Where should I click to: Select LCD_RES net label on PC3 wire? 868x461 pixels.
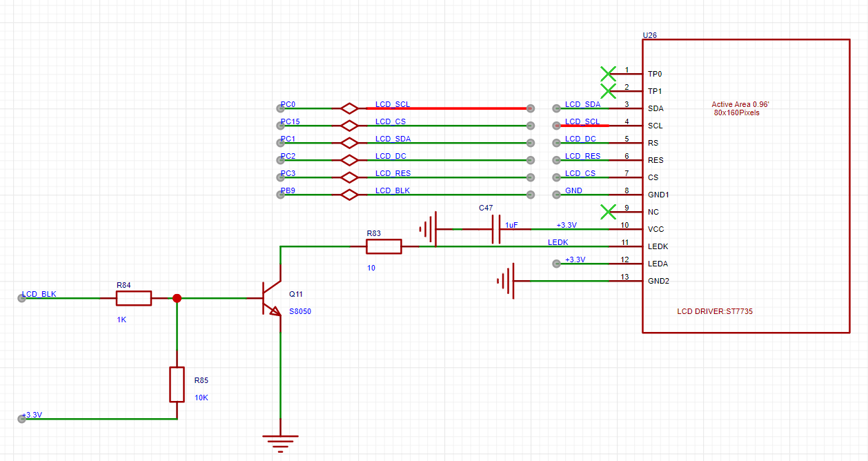click(393, 174)
